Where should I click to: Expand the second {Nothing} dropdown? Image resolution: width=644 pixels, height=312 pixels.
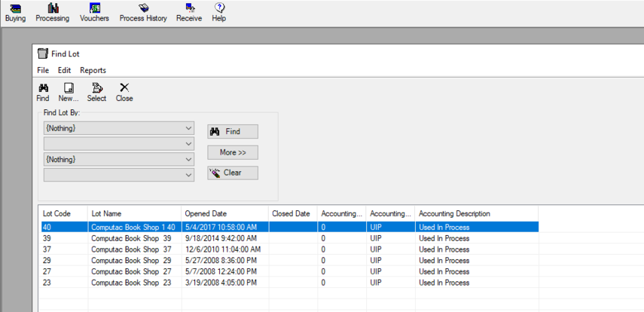[x=189, y=159]
